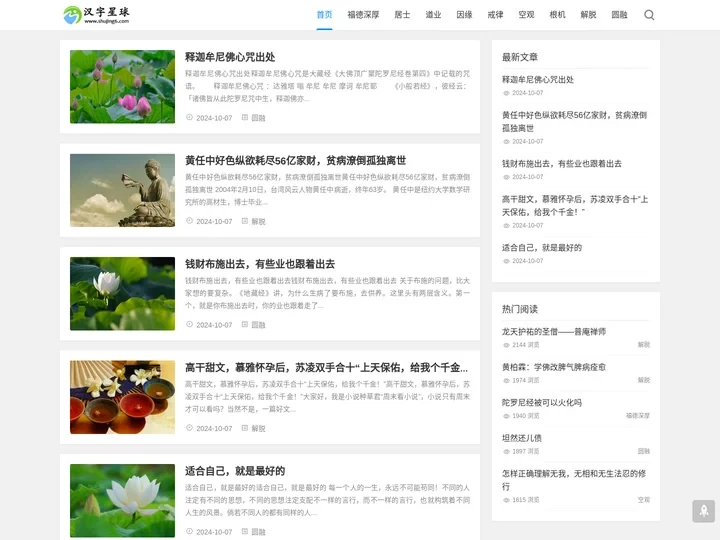Open the 根机 navigation item
The height and width of the screenshot is (540, 720).
pyautogui.click(x=557, y=15)
